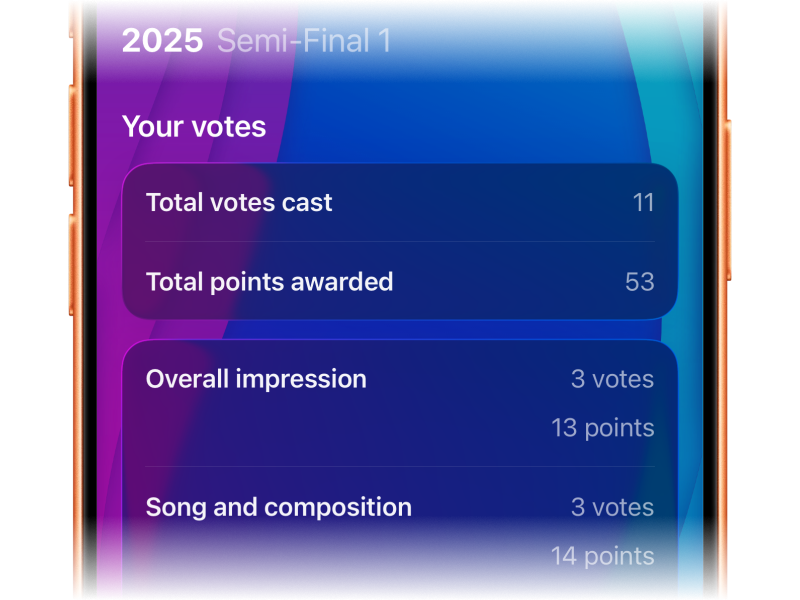Tap 13 points under Overall impression
800x600 pixels.
tap(601, 427)
